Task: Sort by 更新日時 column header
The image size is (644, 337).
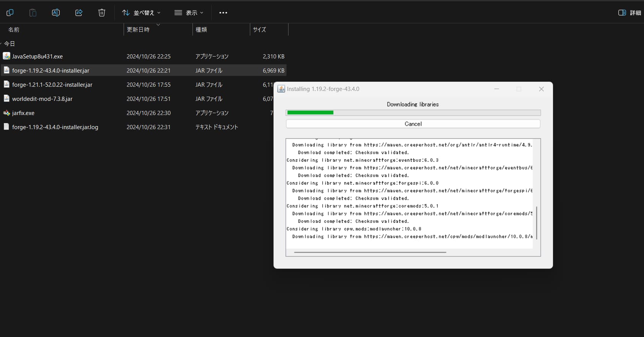Action: click(138, 29)
